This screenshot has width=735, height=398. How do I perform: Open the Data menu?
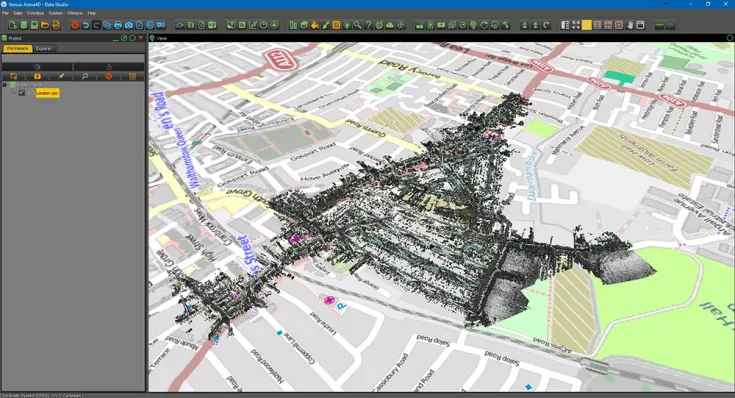tap(17, 13)
